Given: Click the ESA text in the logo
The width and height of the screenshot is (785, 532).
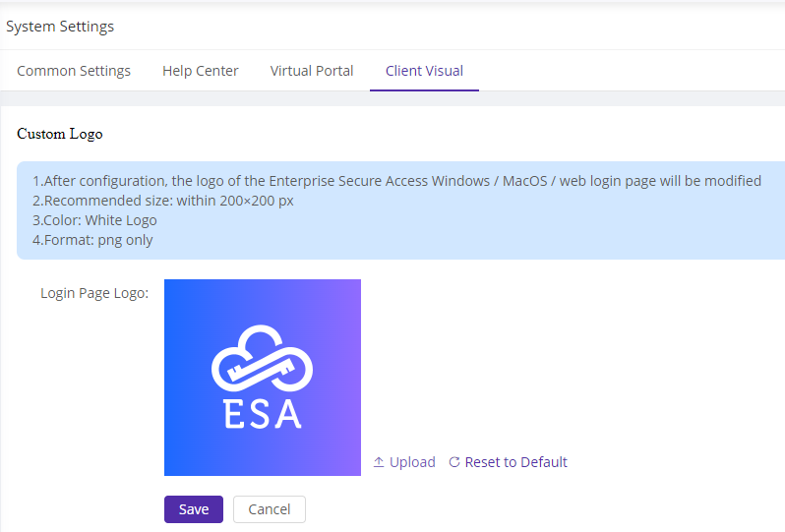Looking at the screenshot, I should pos(262,413).
